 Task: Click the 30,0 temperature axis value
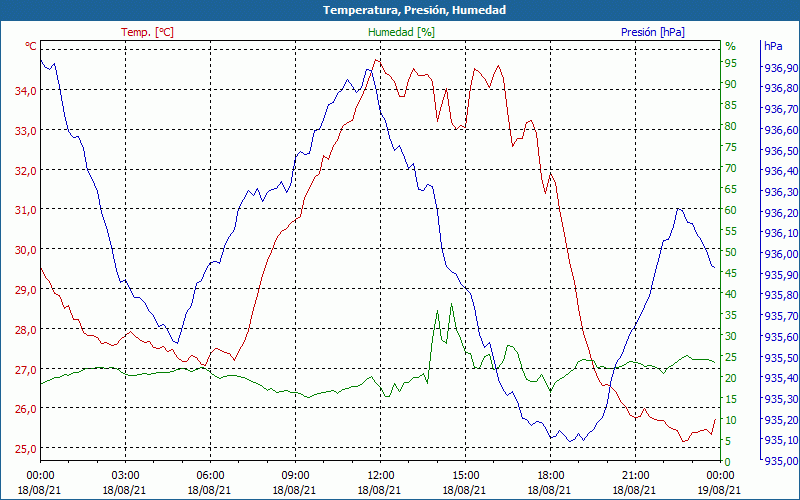(x=26, y=250)
